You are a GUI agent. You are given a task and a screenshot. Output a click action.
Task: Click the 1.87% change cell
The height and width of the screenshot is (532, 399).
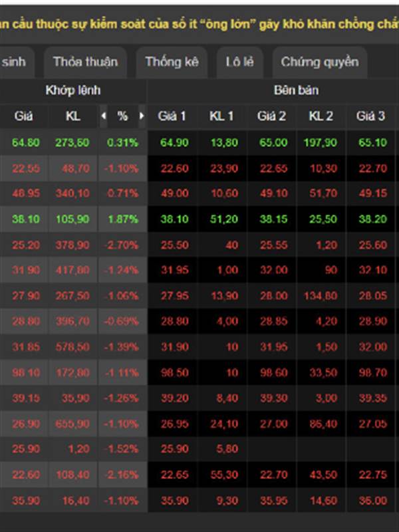point(123,219)
